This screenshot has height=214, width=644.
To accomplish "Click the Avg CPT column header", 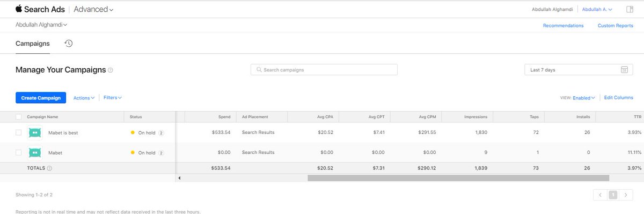I will pos(377,117).
